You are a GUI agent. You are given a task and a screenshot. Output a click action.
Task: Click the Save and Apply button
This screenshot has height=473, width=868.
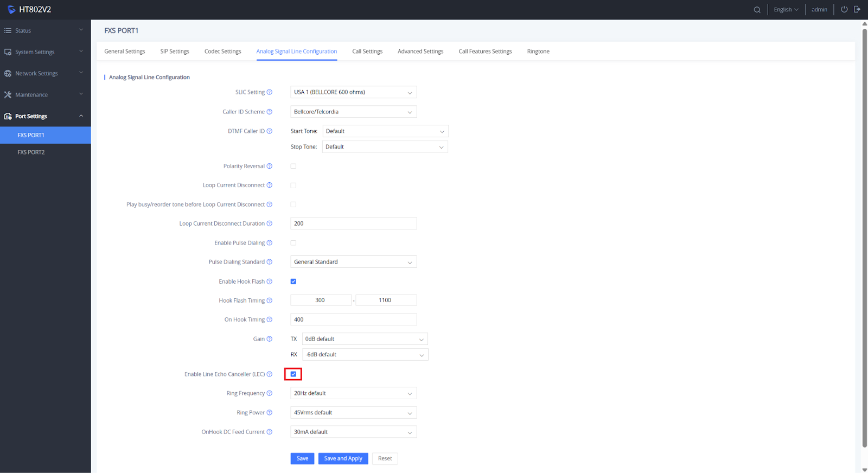343,459
